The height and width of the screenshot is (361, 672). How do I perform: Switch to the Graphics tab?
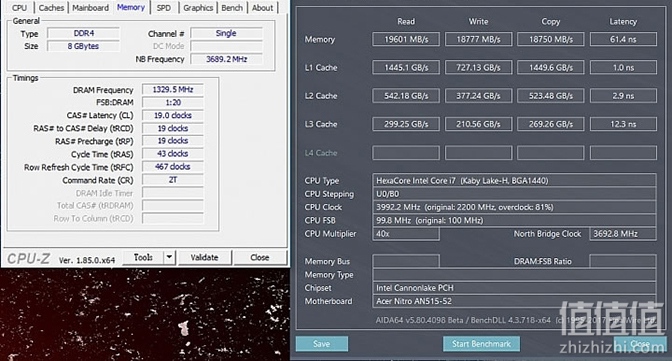point(198,8)
